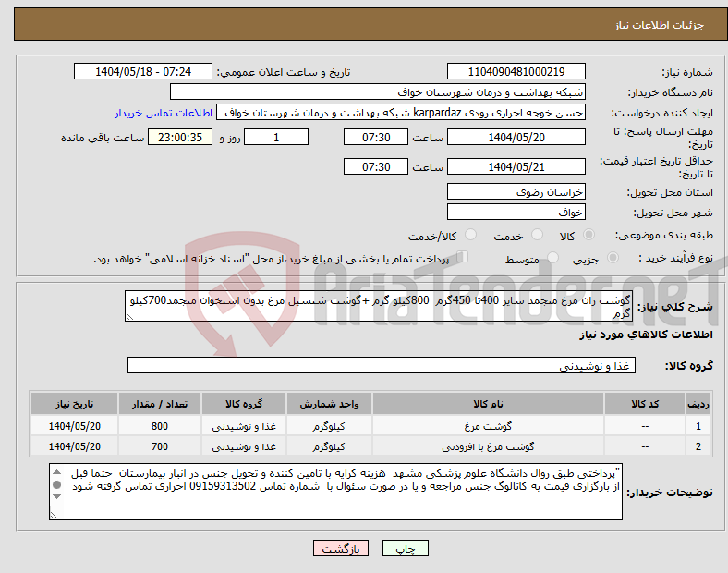Select the جزیی purchase type radio
Viewport: 728px width, 573px height.
(x=613, y=258)
